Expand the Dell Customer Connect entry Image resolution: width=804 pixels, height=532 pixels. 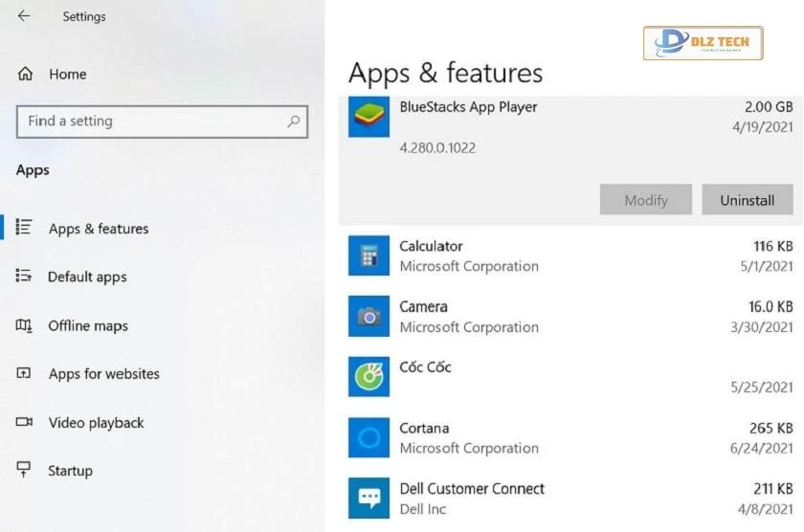tap(574, 498)
